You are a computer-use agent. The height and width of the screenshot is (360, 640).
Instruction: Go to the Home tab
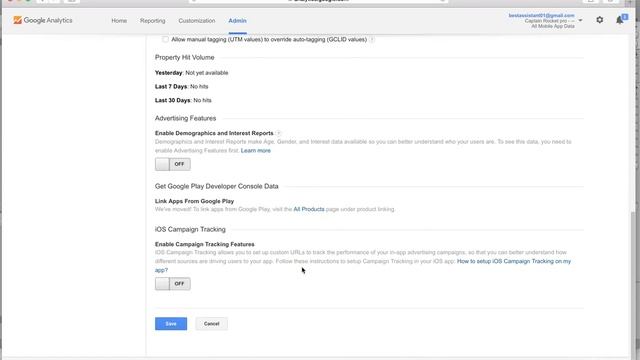click(x=119, y=20)
